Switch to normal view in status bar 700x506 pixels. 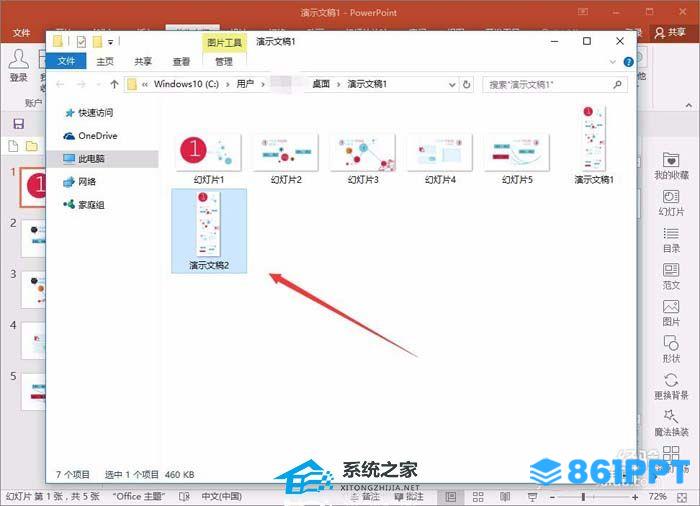pos(451,497)
